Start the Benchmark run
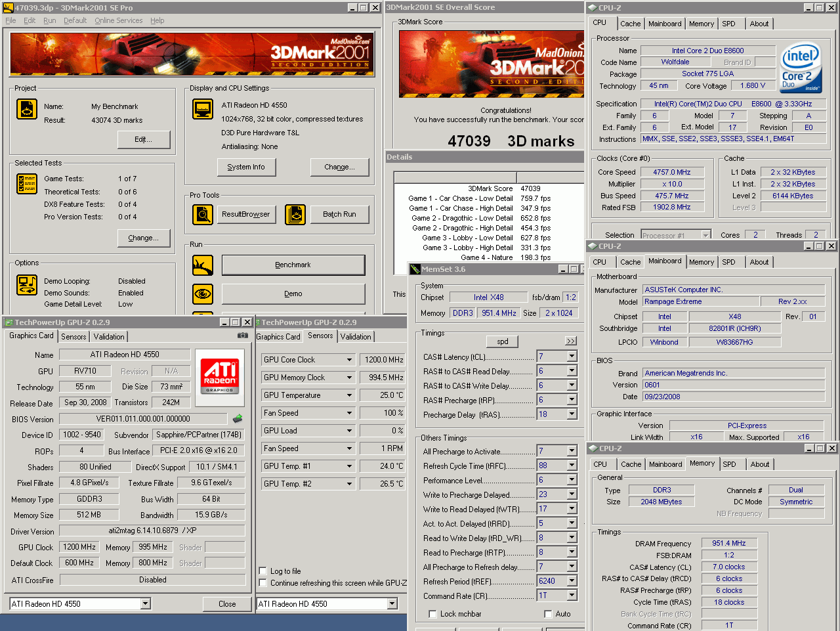Screen dimensions: 840x631 click(293, 265)
